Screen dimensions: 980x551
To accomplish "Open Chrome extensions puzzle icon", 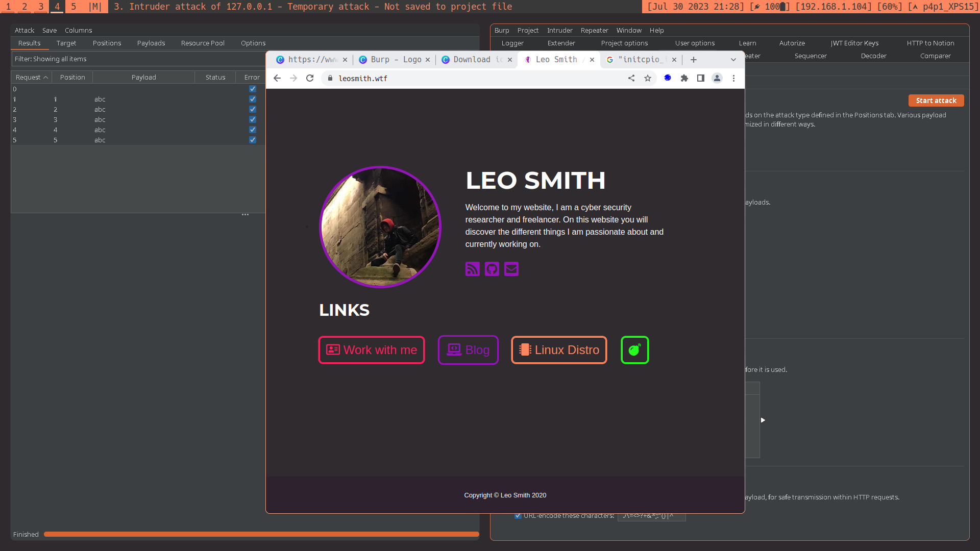I will 684,78.
